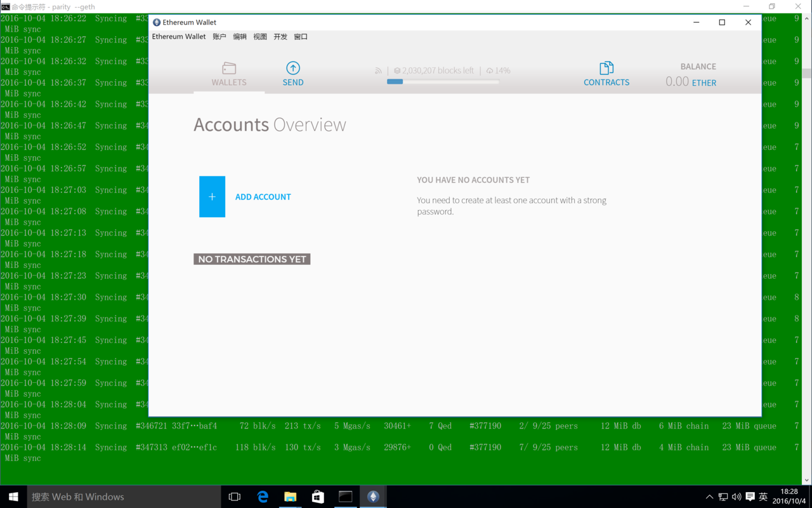This screenshot has width=812, height=508.
Task: Click the '7/ 9/25 peers' terminal text
Action: [x=548, y=448]
